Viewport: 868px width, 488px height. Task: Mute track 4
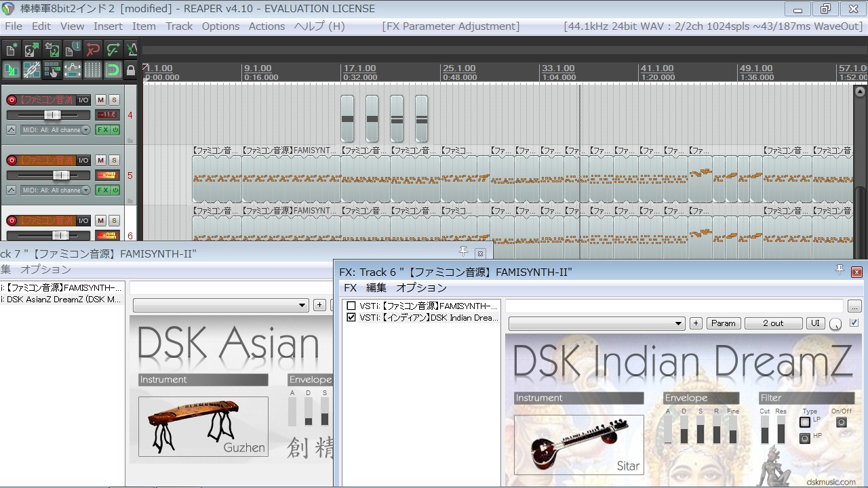point(100,100)
